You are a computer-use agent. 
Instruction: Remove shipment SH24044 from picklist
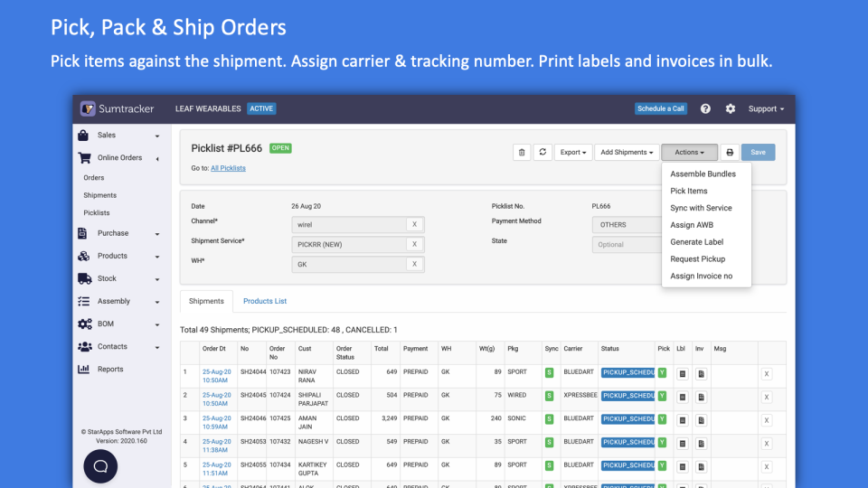tap(767, 374)
